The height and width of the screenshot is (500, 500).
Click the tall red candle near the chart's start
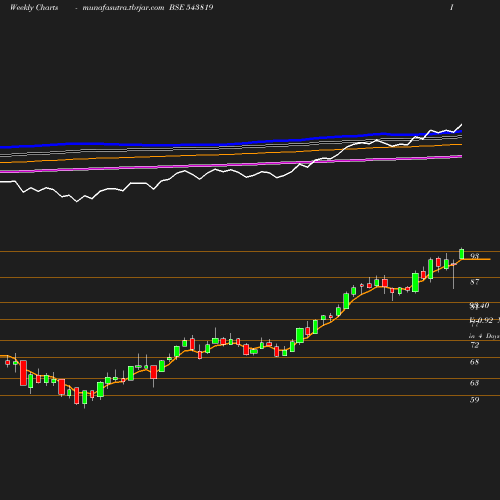[23, 373]
